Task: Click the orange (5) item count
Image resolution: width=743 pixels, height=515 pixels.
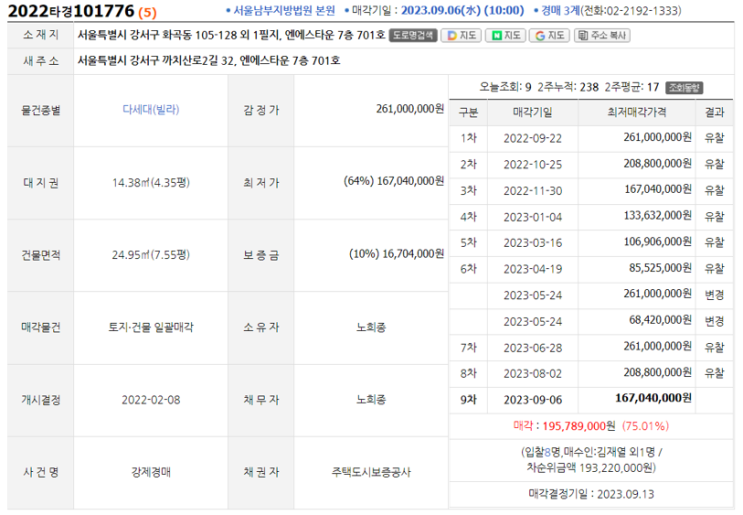Action: [147, 12]
